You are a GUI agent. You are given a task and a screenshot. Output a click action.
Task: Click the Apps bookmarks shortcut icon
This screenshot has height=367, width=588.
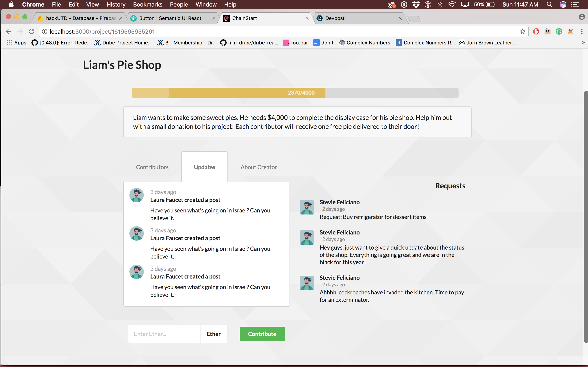tap(9, 43)
